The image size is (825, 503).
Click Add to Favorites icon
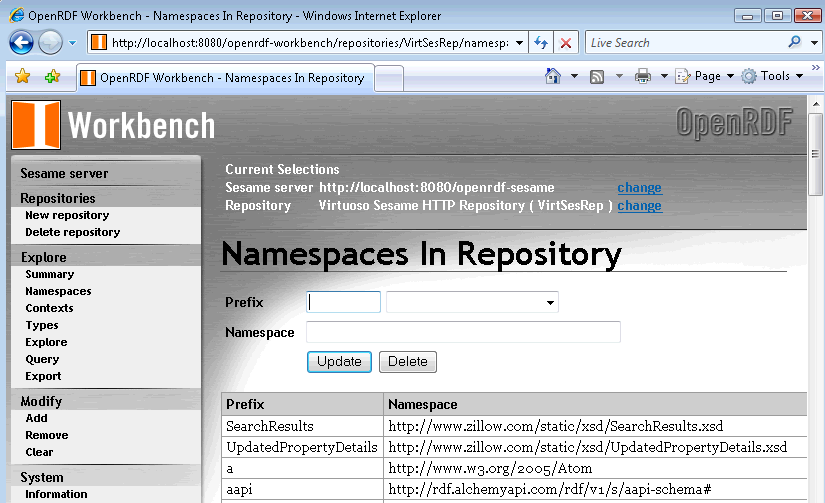(x=52, y=77)
